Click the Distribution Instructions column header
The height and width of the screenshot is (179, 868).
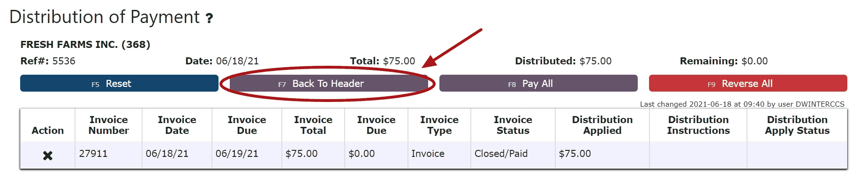(x=698, y=125)
